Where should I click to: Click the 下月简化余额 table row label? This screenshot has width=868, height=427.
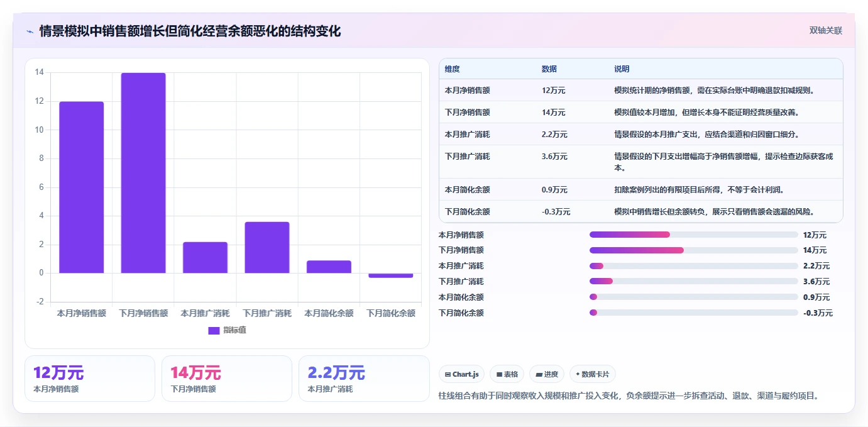(x=467, y=212)
